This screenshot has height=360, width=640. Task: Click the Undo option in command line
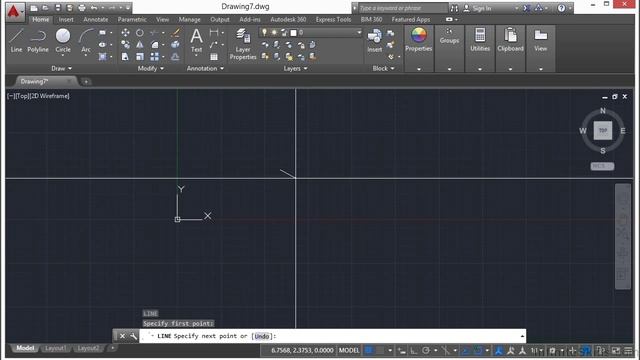[262, 336]
